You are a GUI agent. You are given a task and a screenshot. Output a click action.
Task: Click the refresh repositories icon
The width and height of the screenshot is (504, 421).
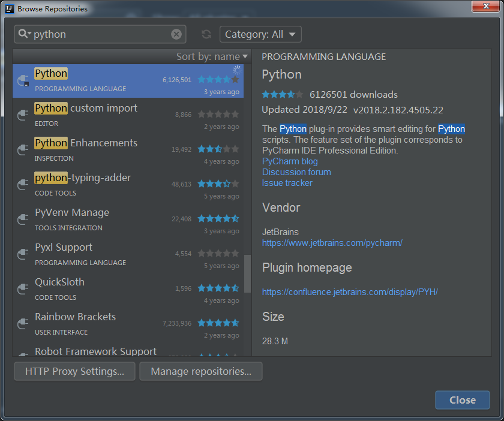click(x=206, y=34)
